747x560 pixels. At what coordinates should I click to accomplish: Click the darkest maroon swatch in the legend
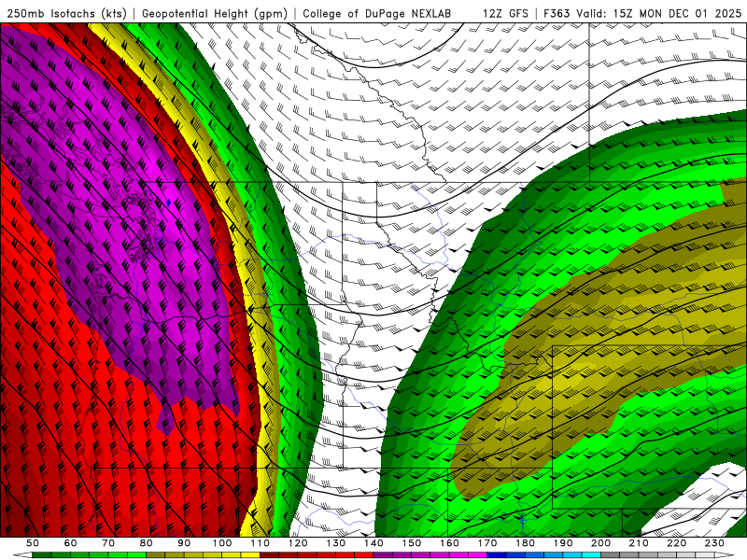[x=269, y=555]
